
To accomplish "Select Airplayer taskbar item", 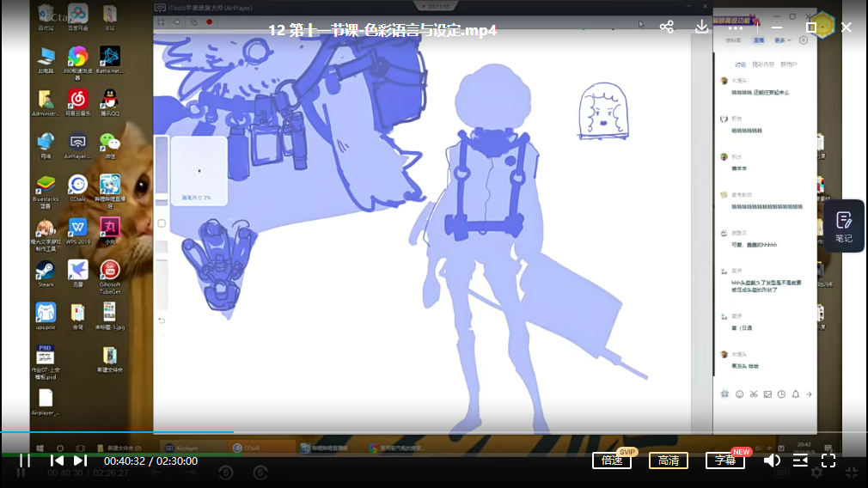I will tap(193, 448).
